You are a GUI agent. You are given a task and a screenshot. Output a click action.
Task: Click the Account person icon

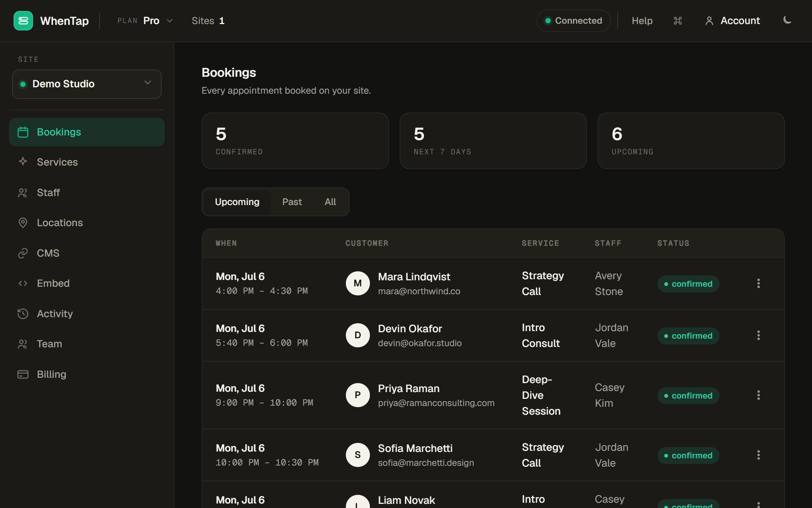709,21
